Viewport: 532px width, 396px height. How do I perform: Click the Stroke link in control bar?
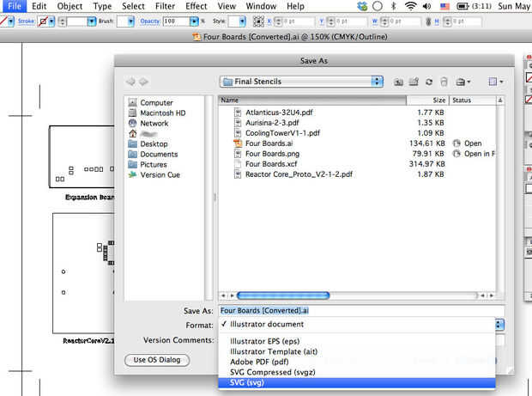point(26,21)
